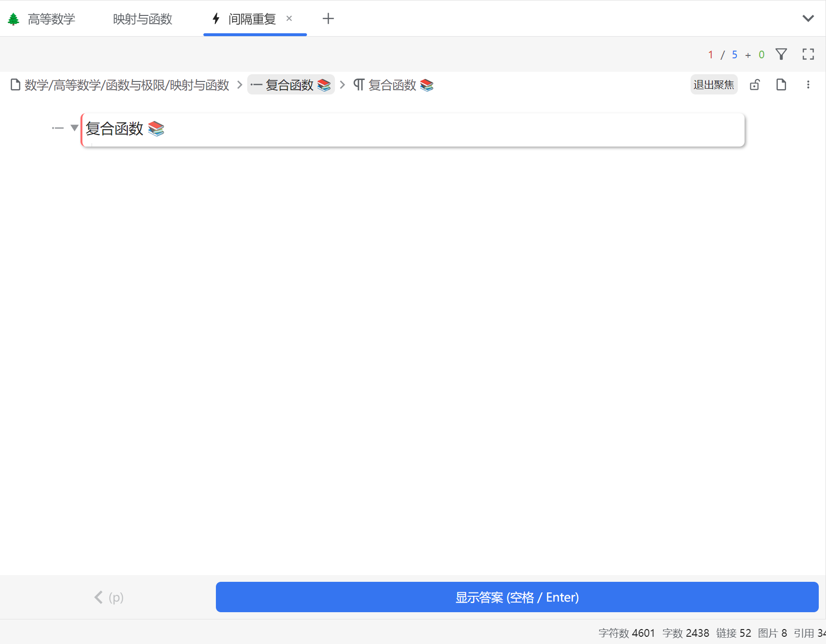
Task: Click the 图片 8 status entry
Action: pos(772,633)
